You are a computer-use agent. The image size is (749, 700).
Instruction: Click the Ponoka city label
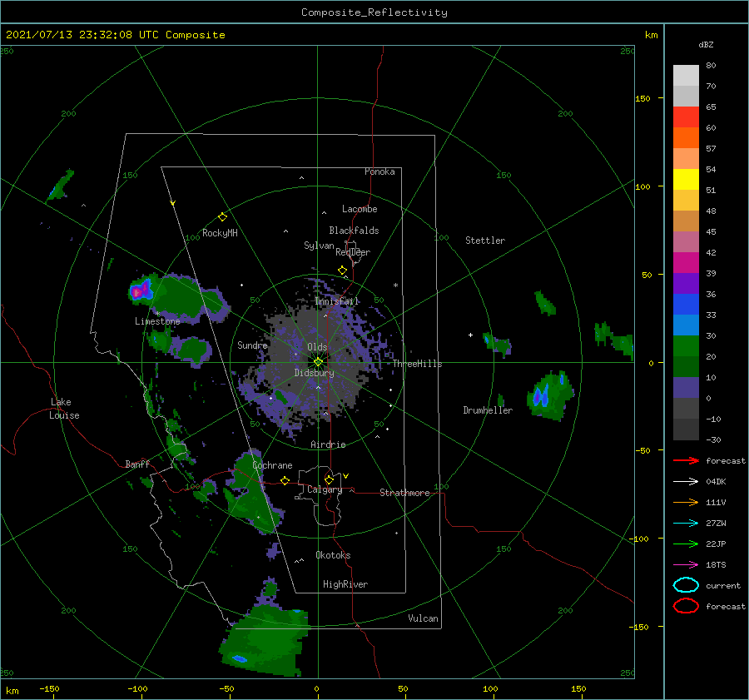point(379,171)
